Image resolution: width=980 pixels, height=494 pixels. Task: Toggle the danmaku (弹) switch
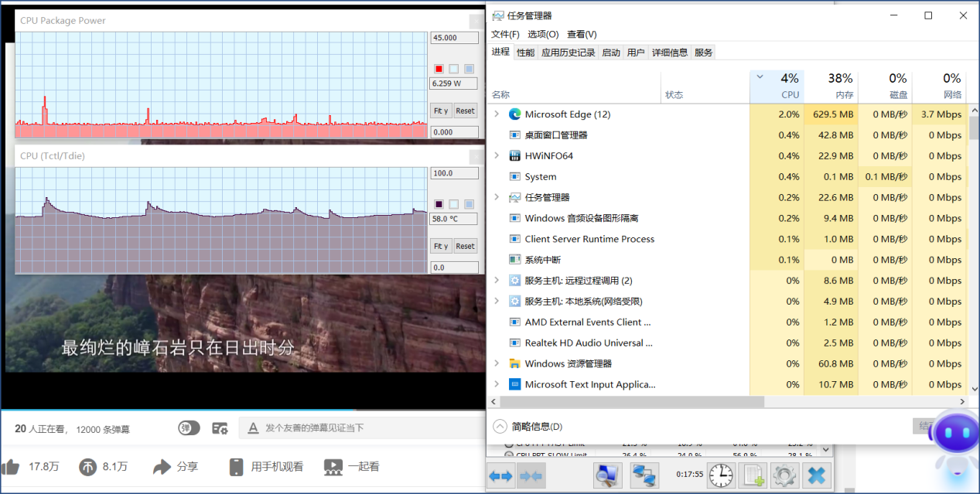point(189,428)
